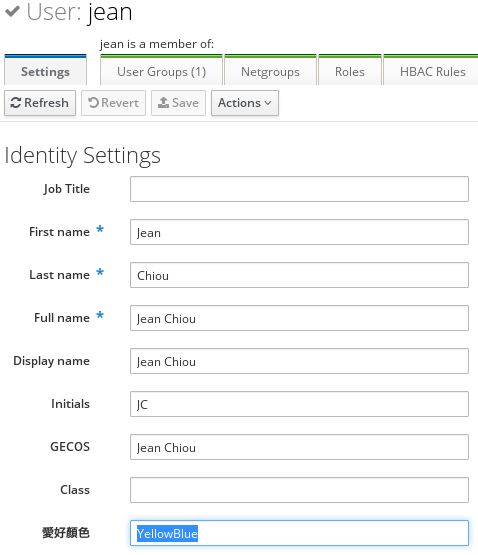The image size is (478, 555).
Task: Select the Roles tab
Action: click(350, 70)
